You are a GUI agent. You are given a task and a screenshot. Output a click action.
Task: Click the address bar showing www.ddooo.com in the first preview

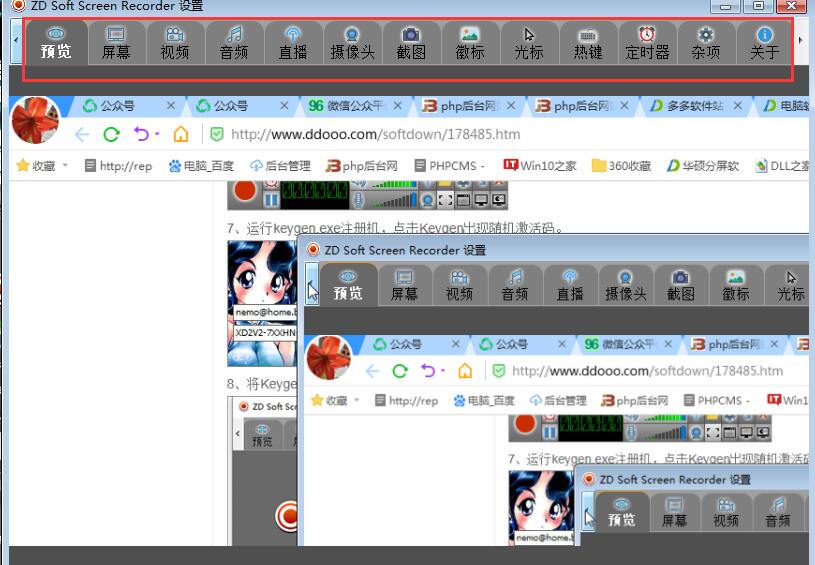pos(375,135)
